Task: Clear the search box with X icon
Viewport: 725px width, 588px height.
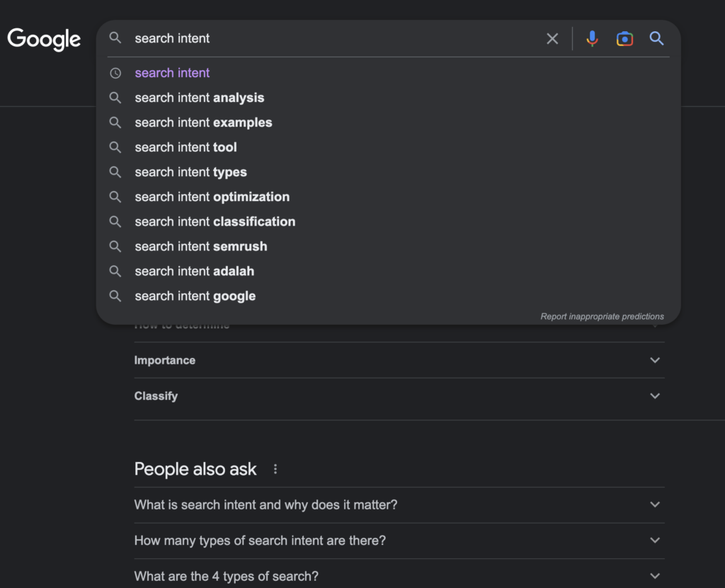Action: click(x=552, y=39)
